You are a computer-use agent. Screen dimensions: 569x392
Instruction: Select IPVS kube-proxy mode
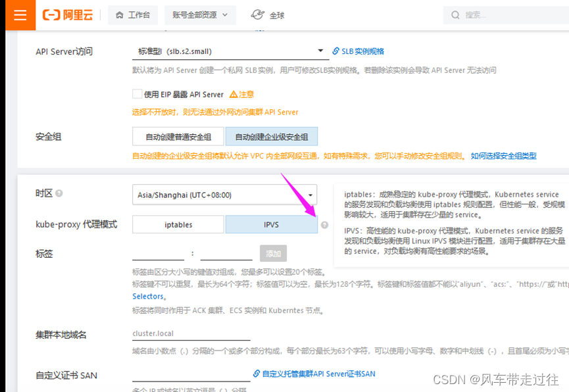point(272,225)
